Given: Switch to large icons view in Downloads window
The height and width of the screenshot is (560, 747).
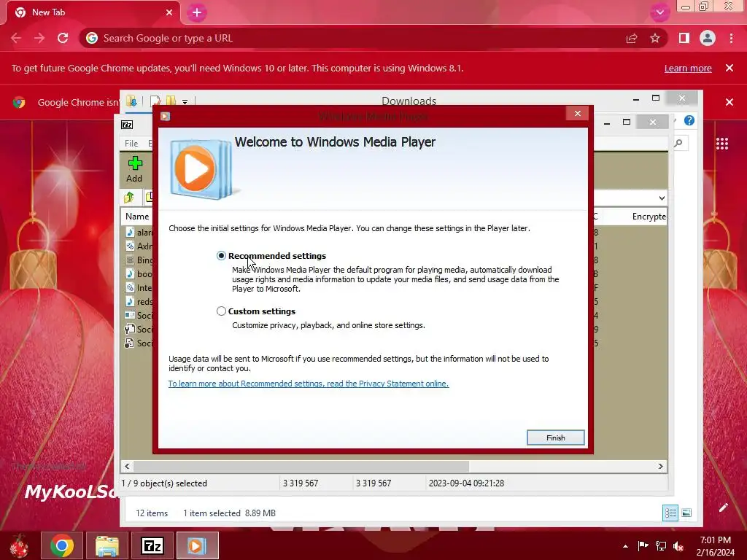Looking at the screenshot, I should coord(686,513).
